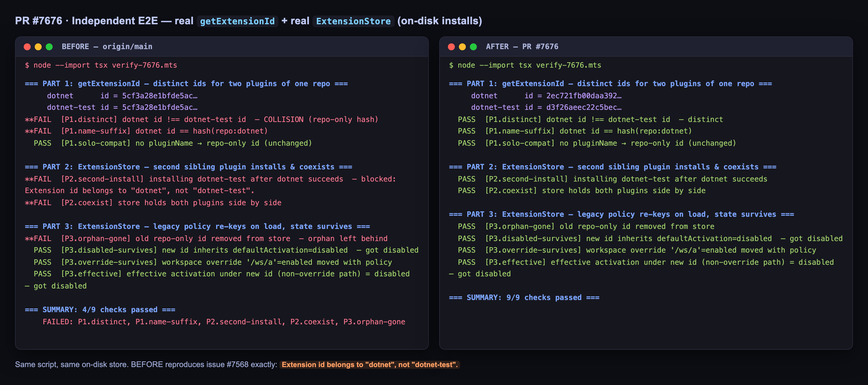Click the AFTER command line node verify-7676.mts

pos(525,65)
